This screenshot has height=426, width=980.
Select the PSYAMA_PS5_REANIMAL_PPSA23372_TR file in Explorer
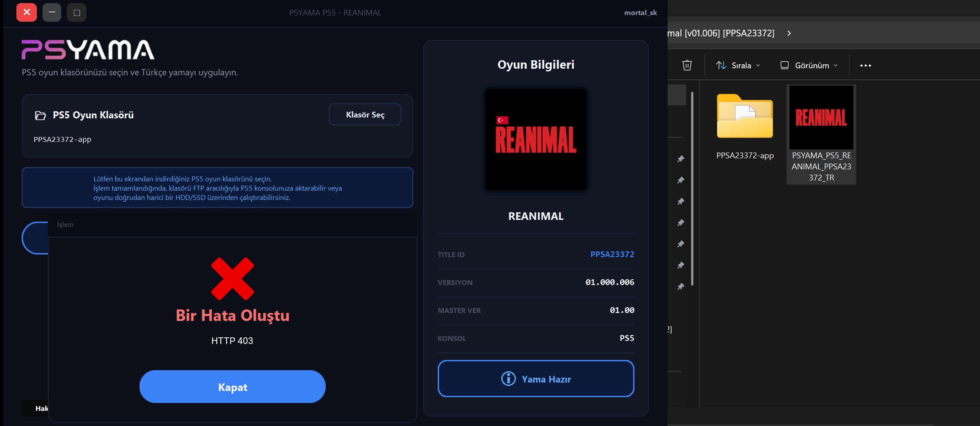click(821, 134)
